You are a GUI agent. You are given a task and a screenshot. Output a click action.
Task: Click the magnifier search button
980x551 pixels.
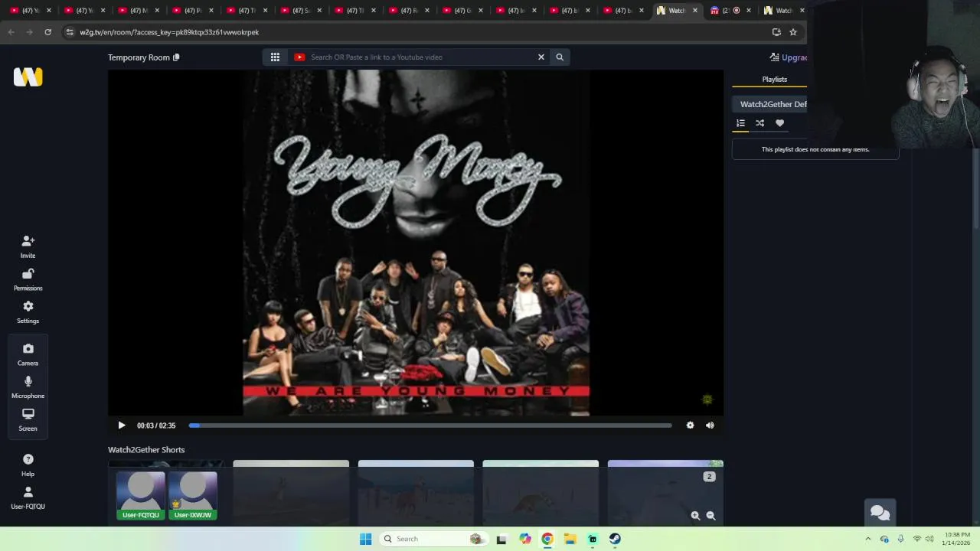tap(560, 57)
